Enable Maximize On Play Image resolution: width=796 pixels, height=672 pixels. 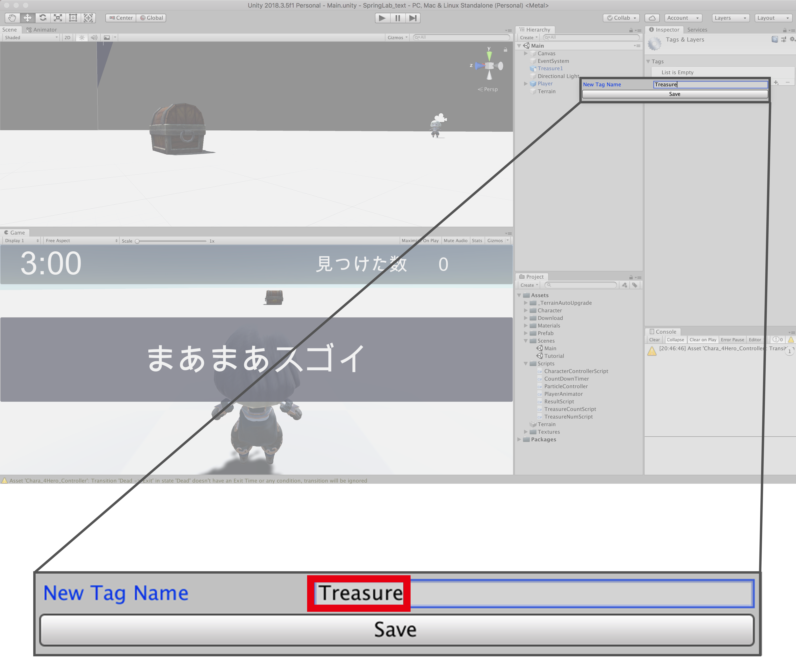[x=420, y=240]
